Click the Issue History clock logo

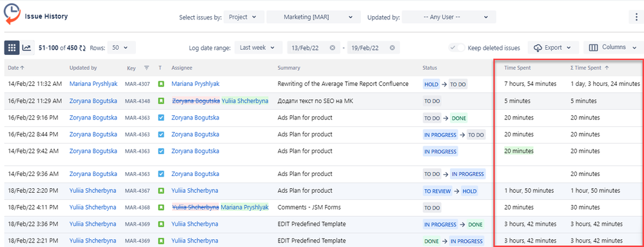click(12, 15)
